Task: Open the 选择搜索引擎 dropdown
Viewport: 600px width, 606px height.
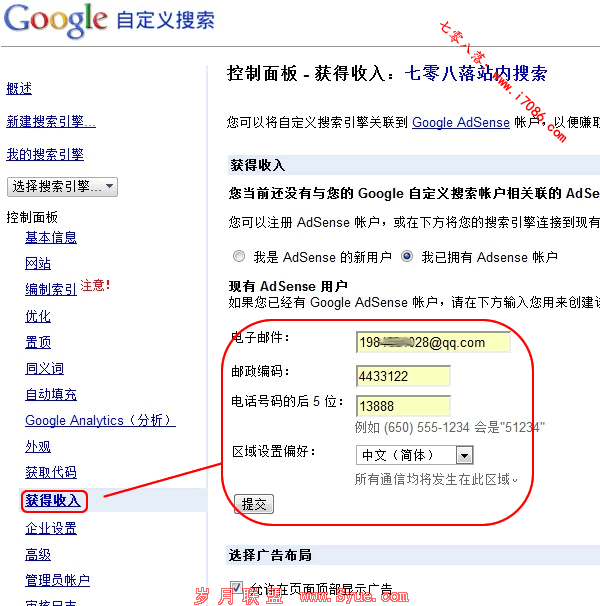Action: 62,186
